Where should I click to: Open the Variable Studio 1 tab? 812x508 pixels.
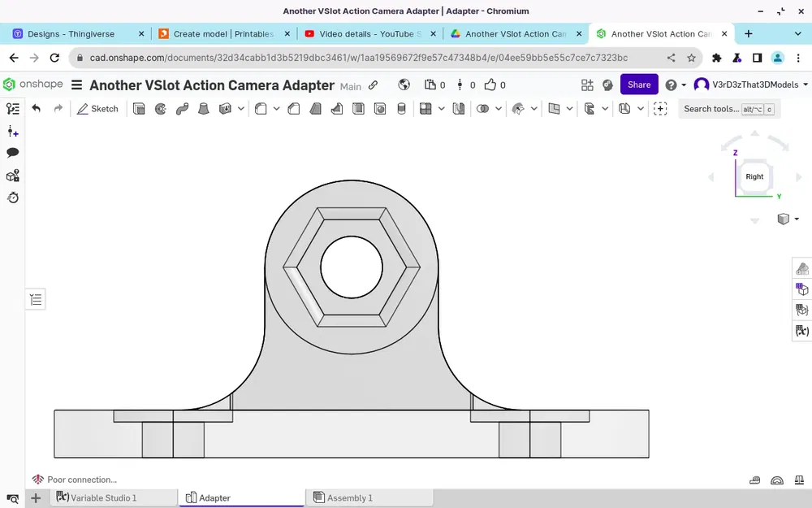click(x=97, y=497)
